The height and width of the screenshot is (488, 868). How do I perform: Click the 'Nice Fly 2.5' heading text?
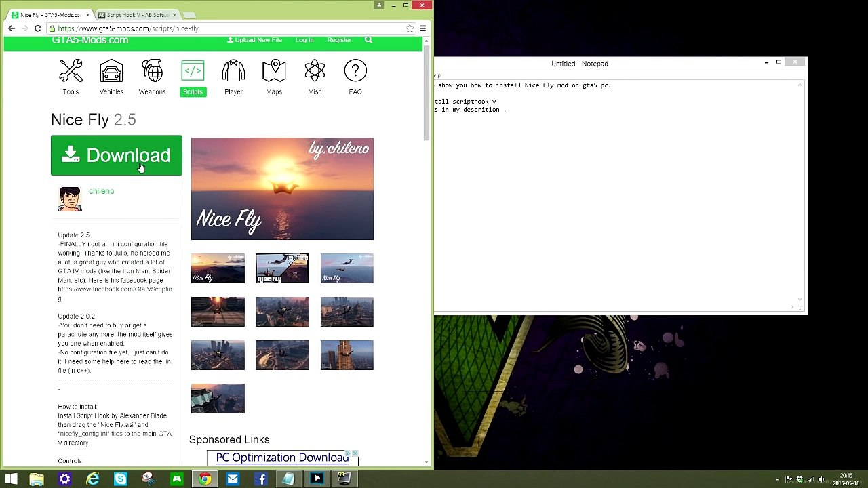tap(94, 120)
